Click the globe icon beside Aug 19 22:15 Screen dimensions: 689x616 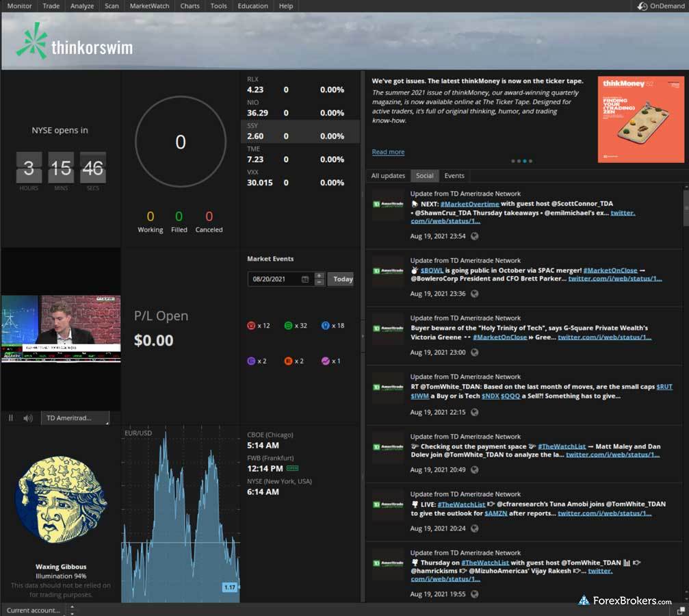click(x=475, y=412)
